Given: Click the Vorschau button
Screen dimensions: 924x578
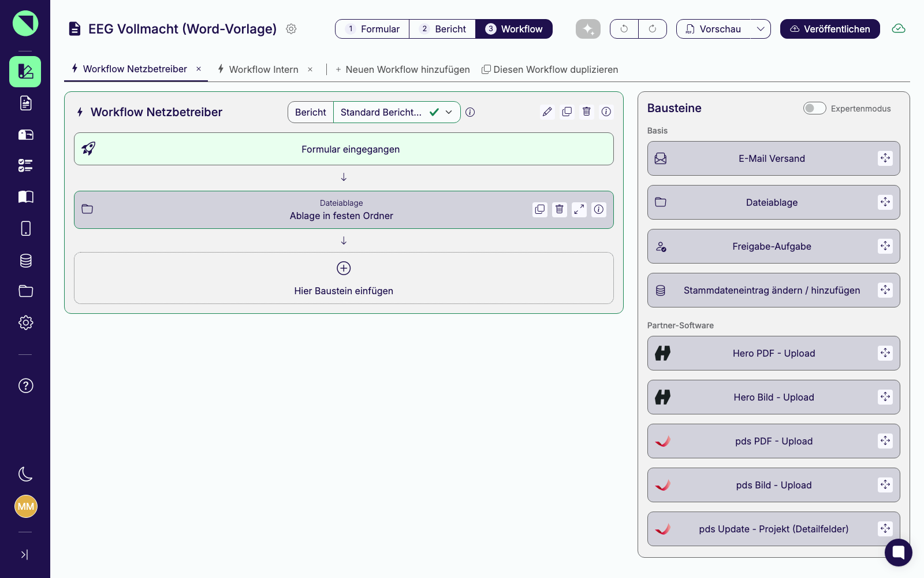Looking at the screenshot, I should coord(714,29).
